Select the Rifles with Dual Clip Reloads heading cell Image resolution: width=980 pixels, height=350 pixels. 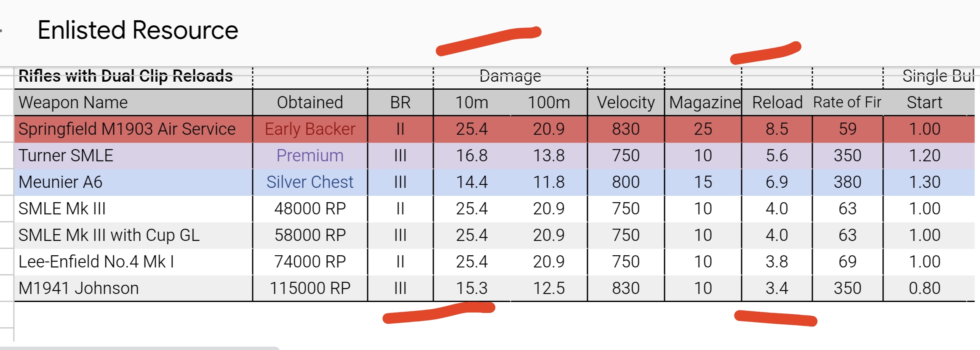coord(126,77)
